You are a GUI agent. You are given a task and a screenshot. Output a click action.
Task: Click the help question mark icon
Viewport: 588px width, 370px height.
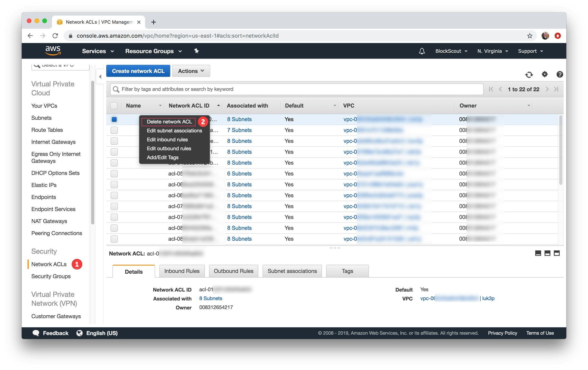tap(559, 74)
